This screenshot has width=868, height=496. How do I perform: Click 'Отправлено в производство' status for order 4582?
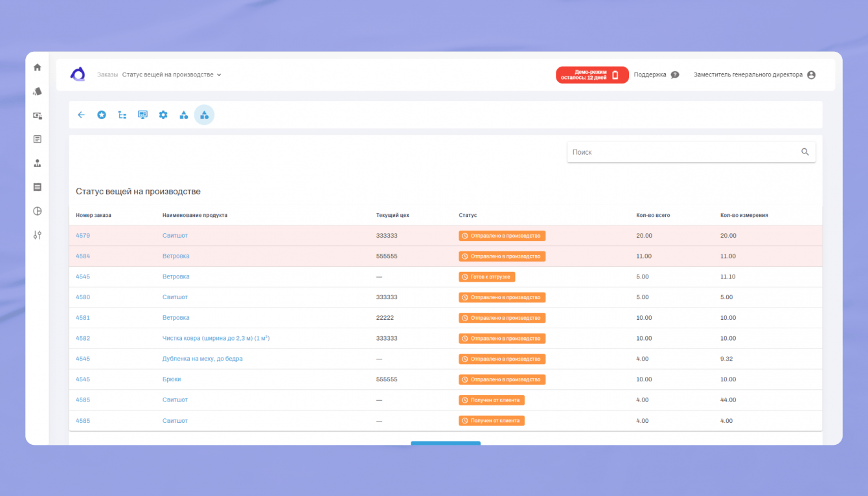[502, 339]
